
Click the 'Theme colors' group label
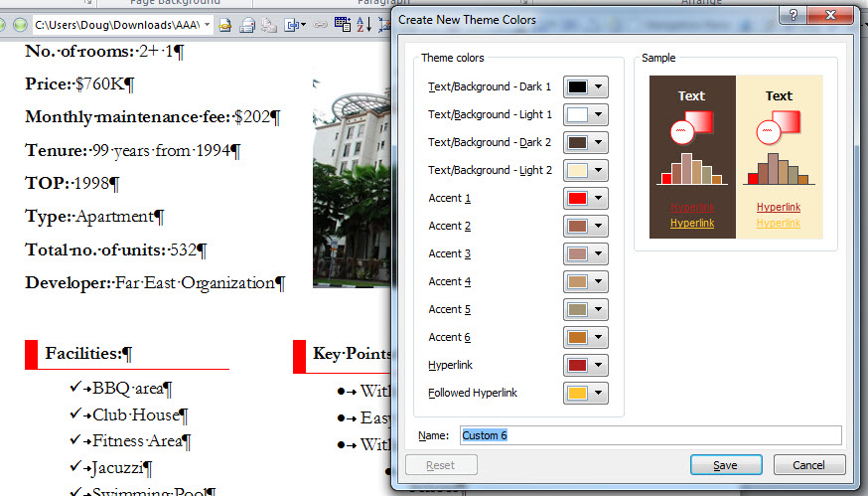coord(452,58)
